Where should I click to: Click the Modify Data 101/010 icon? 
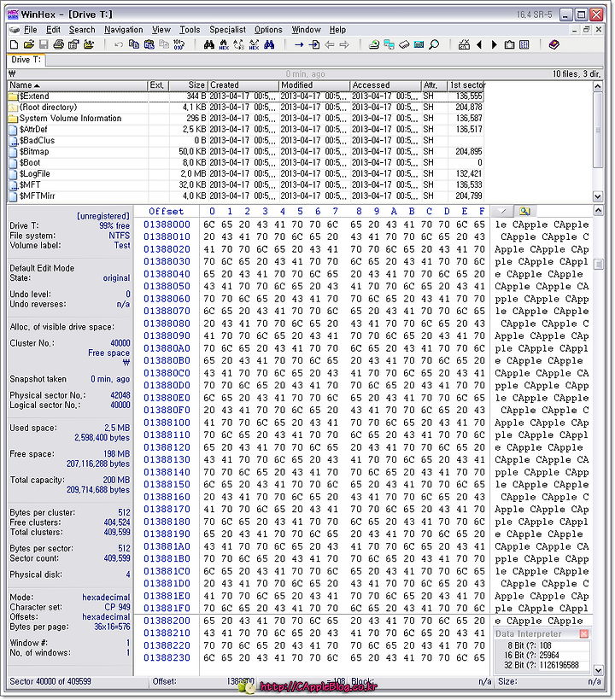coord(179,44)
